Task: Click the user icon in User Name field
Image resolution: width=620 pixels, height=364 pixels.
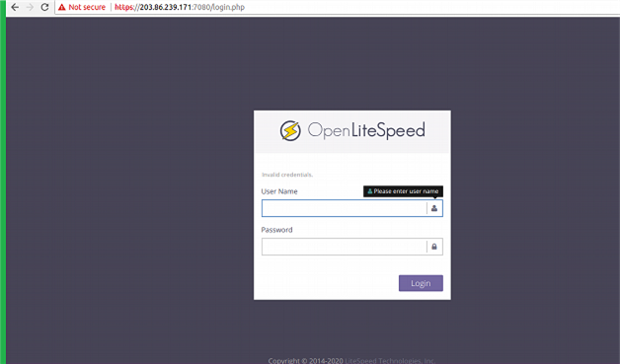Action: point(434,208)
